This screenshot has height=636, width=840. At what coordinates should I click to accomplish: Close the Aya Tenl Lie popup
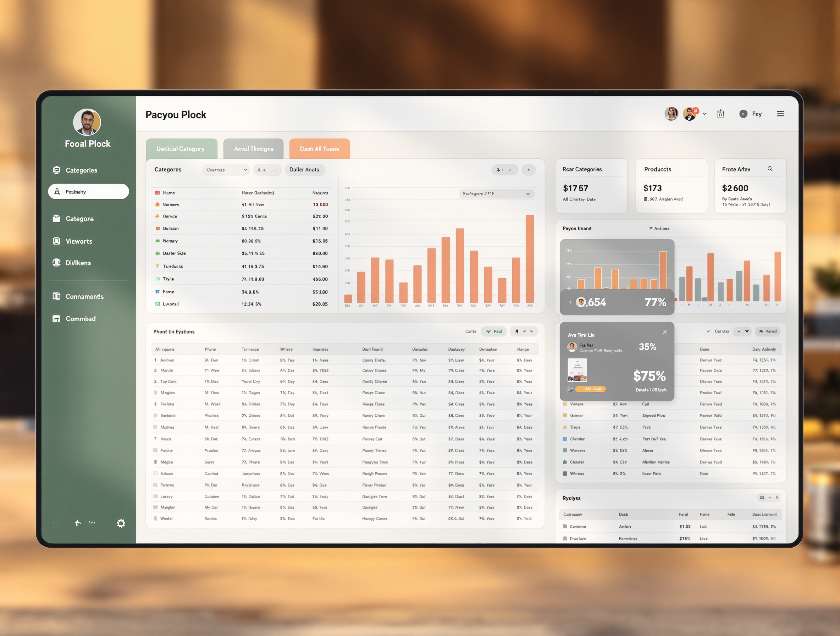(x=665, y=332)
